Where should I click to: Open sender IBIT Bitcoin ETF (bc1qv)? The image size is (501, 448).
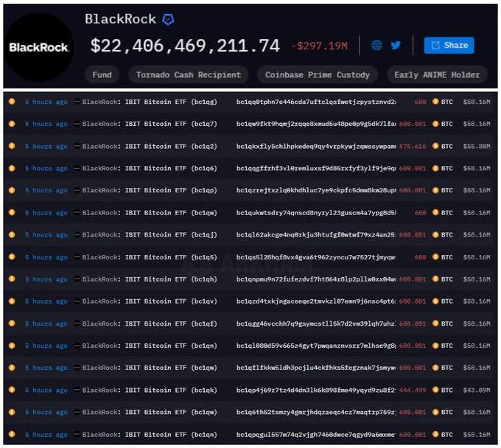[x=150, y=301]
